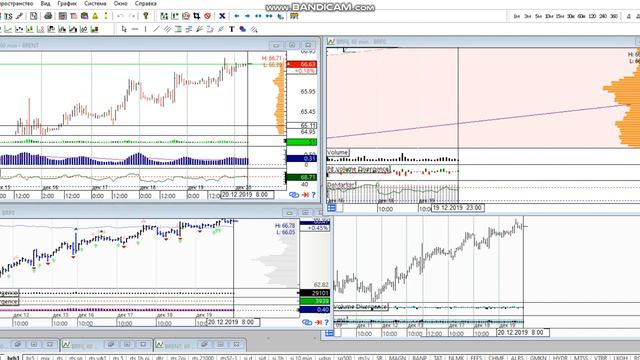Select the text T drawing tool

(x=231, y=29)
